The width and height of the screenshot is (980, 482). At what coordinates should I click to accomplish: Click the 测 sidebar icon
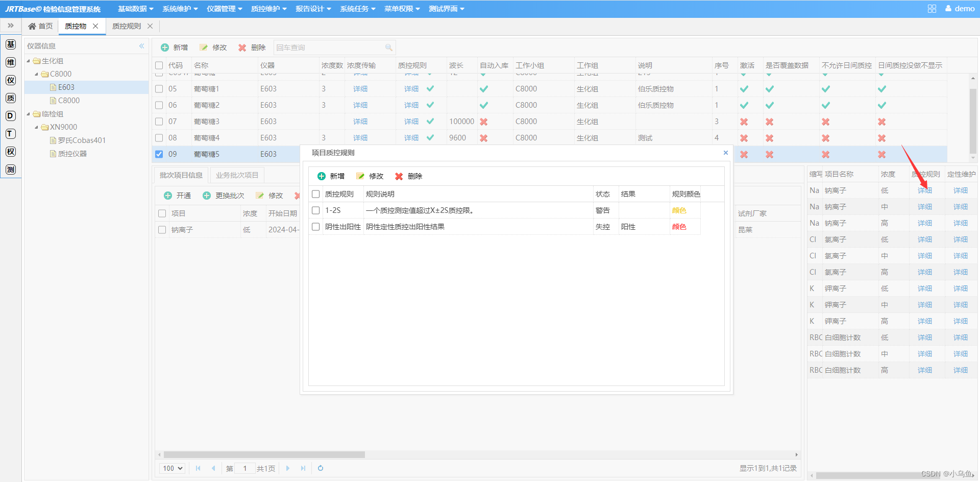coord(11,170)
